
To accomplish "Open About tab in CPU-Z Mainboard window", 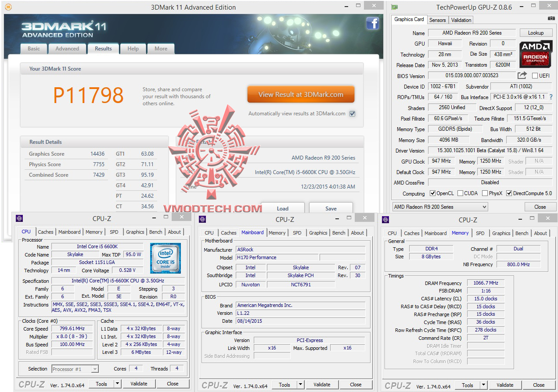I will 357,233.
